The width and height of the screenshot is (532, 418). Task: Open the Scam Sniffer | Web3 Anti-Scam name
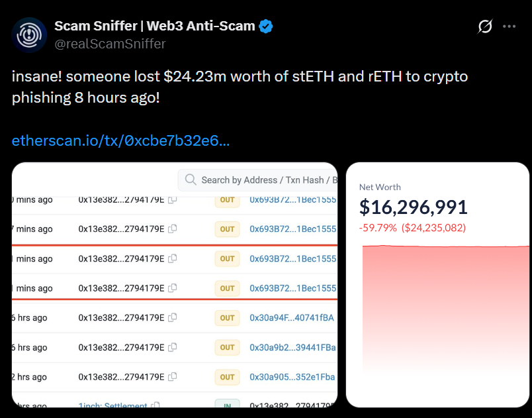(155, 26)
